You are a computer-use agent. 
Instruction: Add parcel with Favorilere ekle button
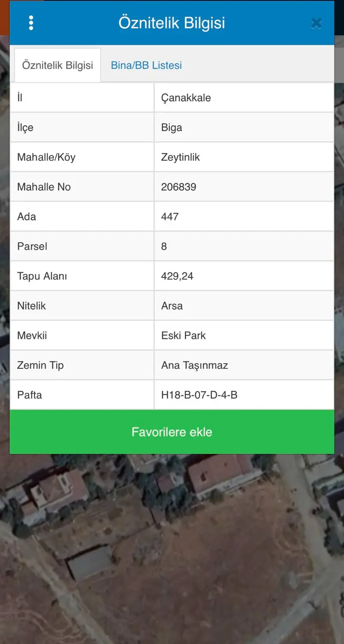pyautogui.click(x=172, y=432)
